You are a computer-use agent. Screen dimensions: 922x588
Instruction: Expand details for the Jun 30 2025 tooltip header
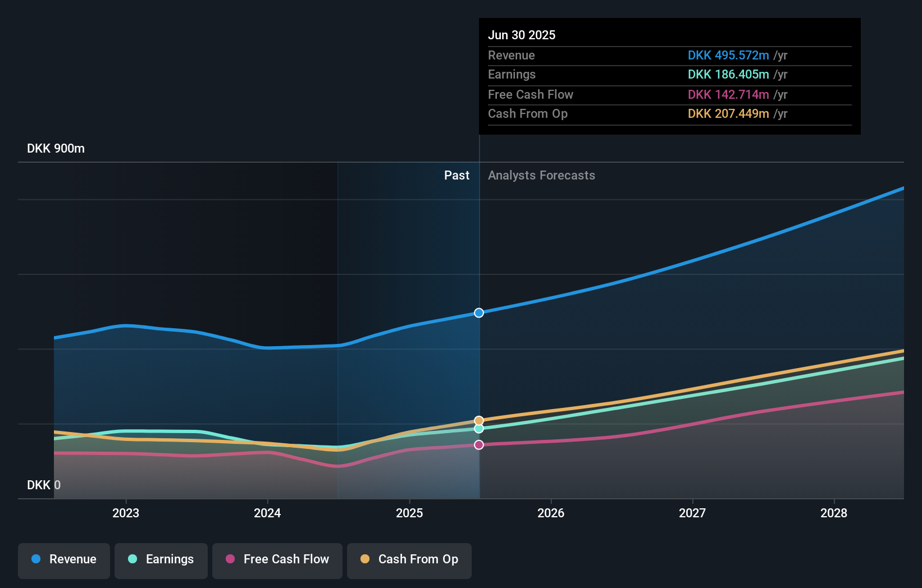(522, 35)
